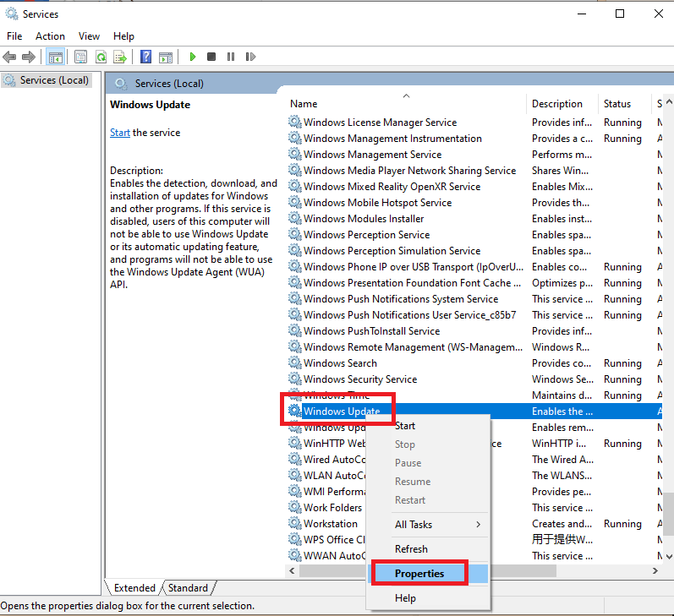Image resolution: width=674 pixels, height=616 pixels.
Task: Click the Refresh toolbar icon
Action: (x=101, y=57)
